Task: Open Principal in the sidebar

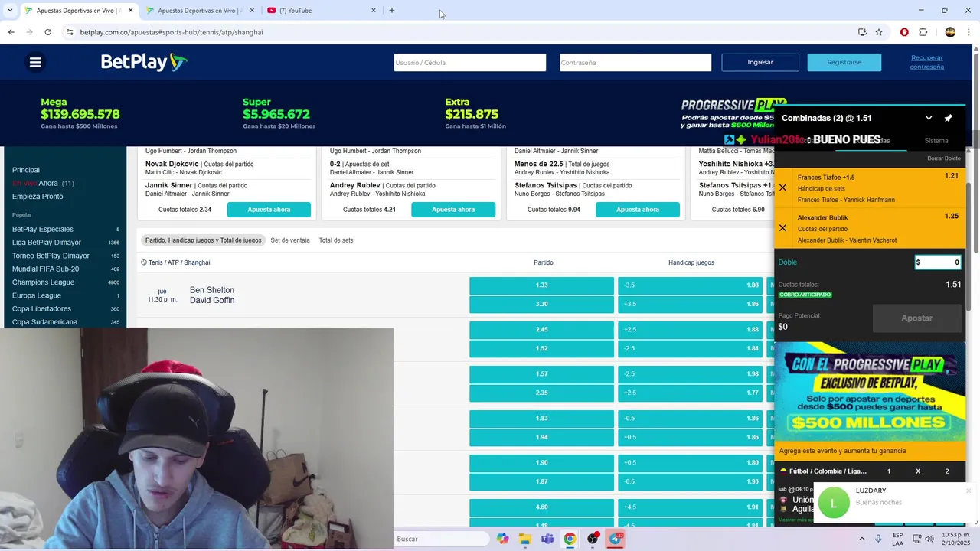Action: click(26, 170)
